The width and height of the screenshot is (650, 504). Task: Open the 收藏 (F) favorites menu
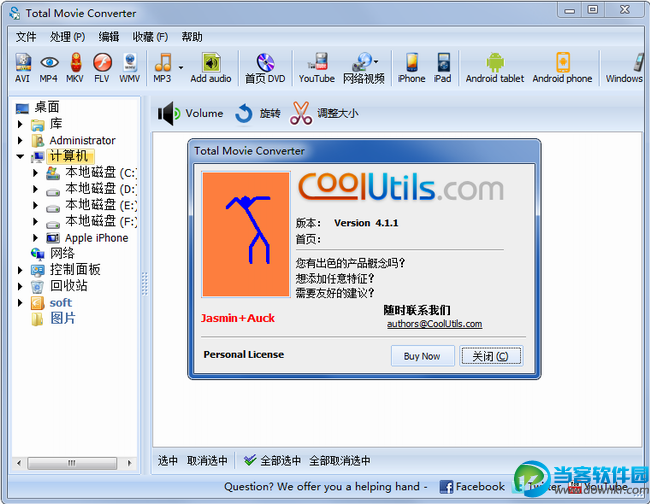(150, 37)
